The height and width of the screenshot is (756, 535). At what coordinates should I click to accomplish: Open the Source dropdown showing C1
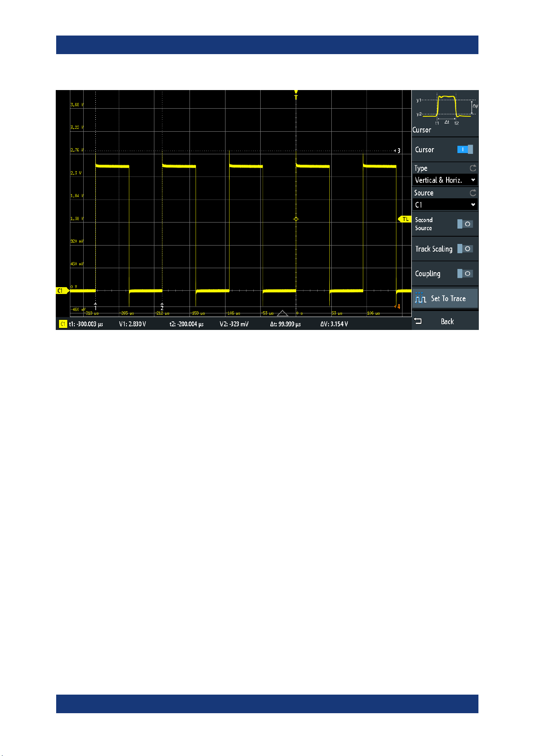pos(445,205)
